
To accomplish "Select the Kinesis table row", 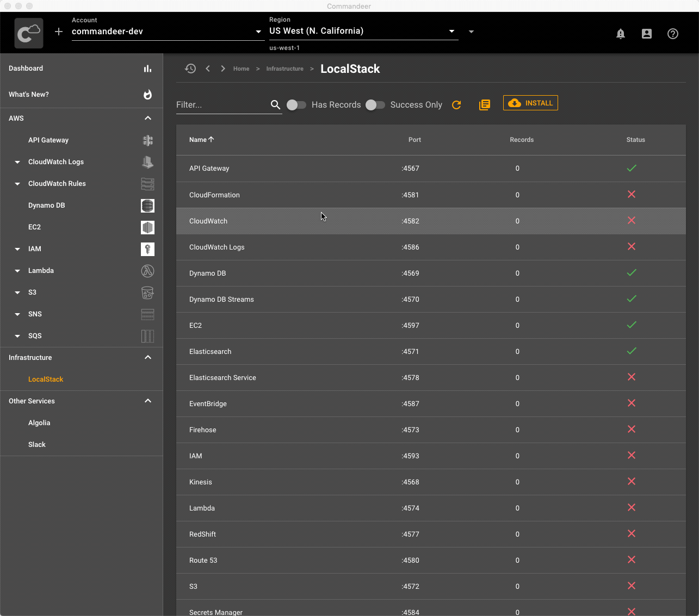I will click(431, 482).
